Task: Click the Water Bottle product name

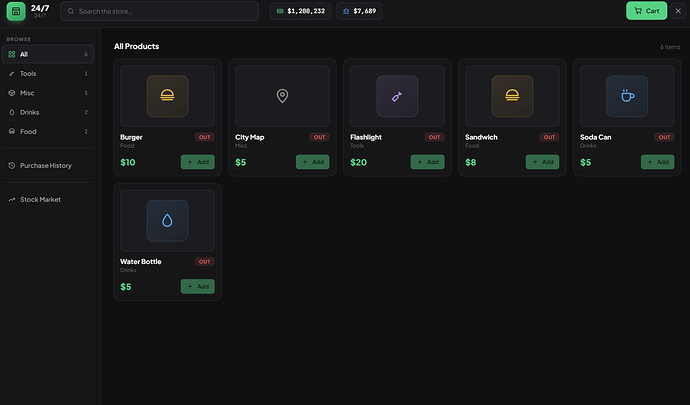Action: click(x=140, y=261)
